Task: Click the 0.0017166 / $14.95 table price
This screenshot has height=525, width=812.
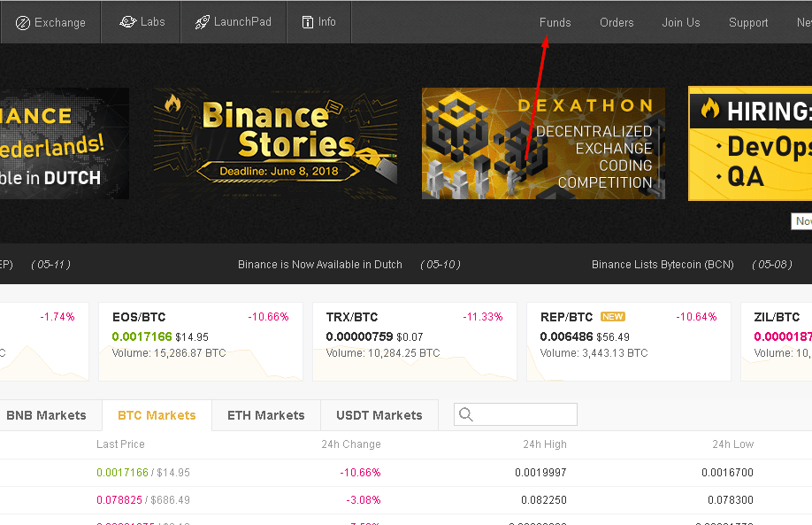Action: [x=143, y=473]
